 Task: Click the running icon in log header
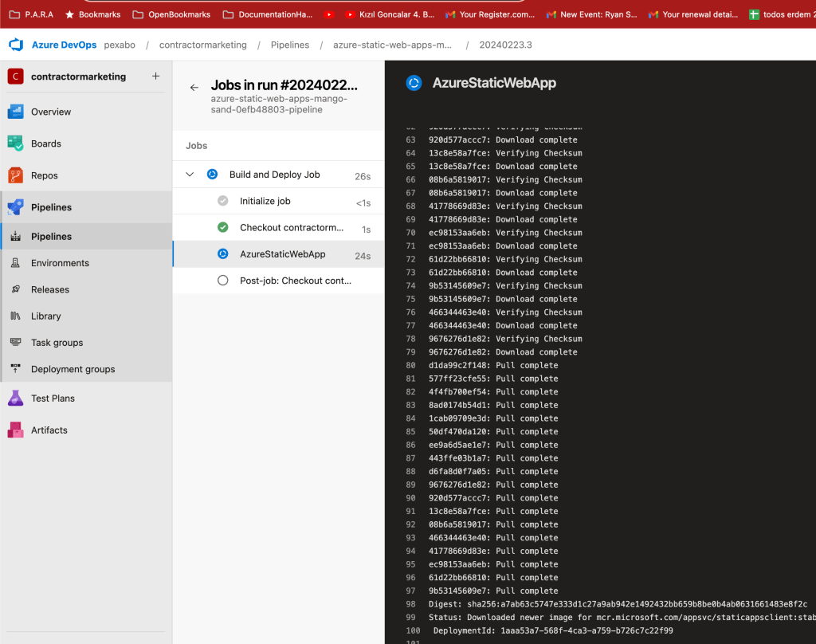point(414,83)
